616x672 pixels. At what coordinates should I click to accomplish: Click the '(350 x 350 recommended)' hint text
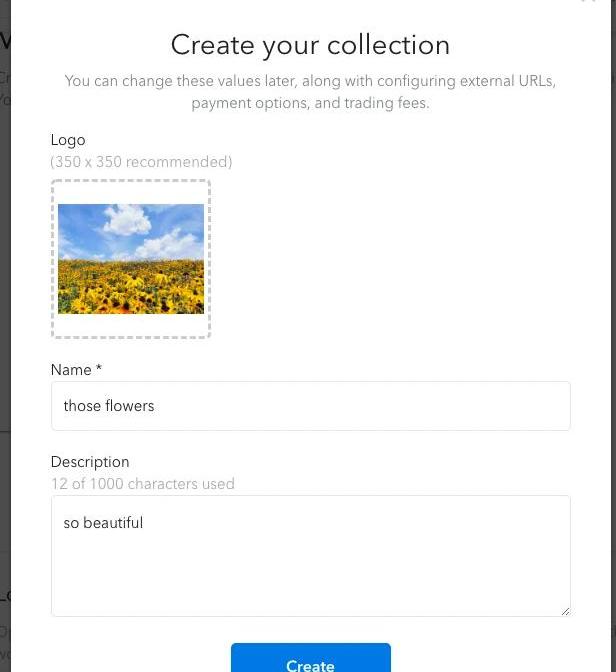click(141, 162)
